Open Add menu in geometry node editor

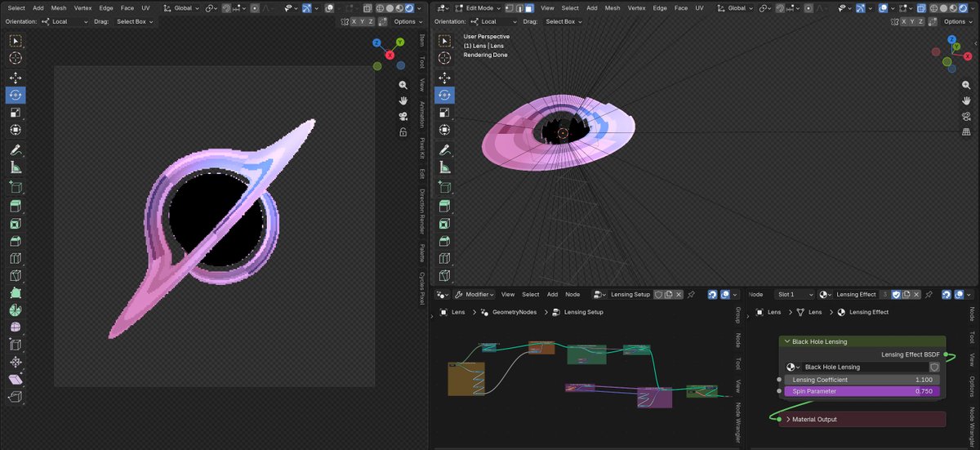tap(552, 294)
